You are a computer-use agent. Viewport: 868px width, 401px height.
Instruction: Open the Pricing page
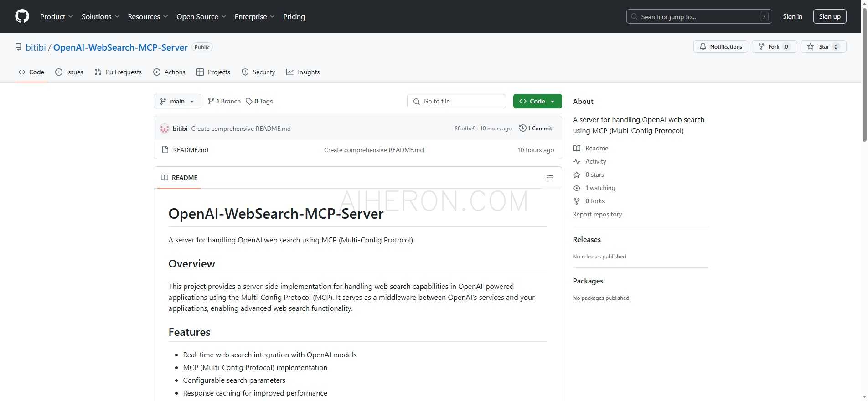[x=294, y=16]
